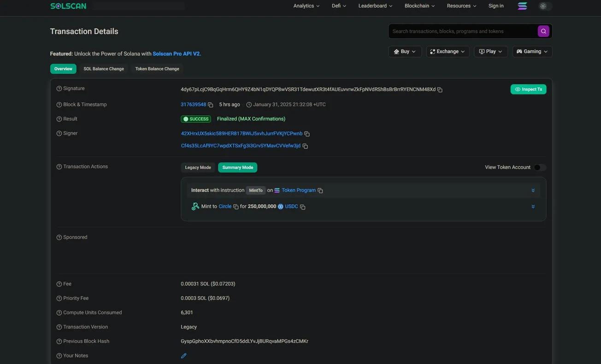Click the Solana network icon in header
This screenshot has width=601, height=364.
pos(522,6)
